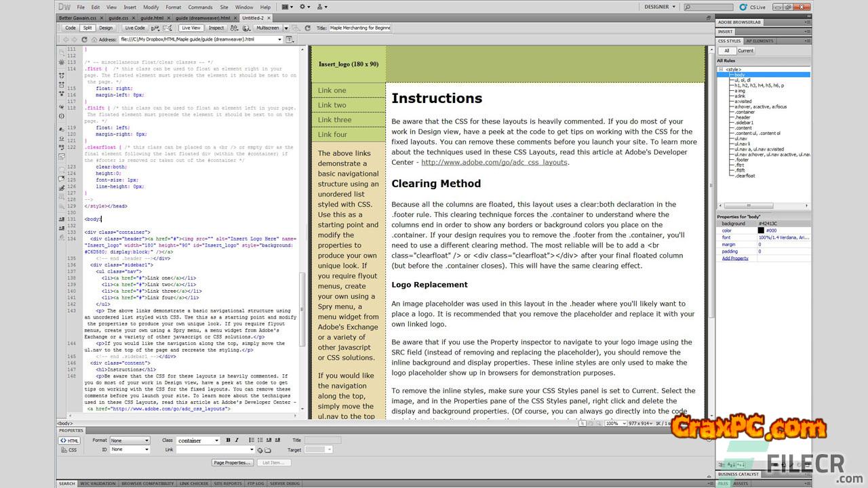
Task: Switch to Design view
Action: (106, 28)
